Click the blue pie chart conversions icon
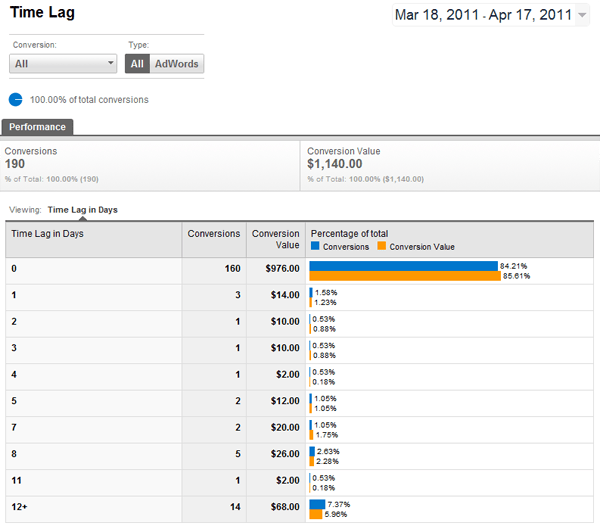Viewport: 600px width, 529px height. click(16, 100)
